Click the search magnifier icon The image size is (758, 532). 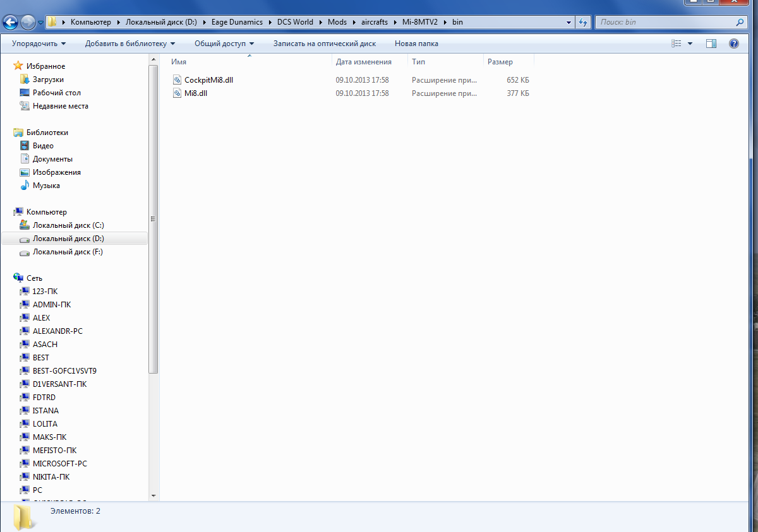tap(741, 22)
